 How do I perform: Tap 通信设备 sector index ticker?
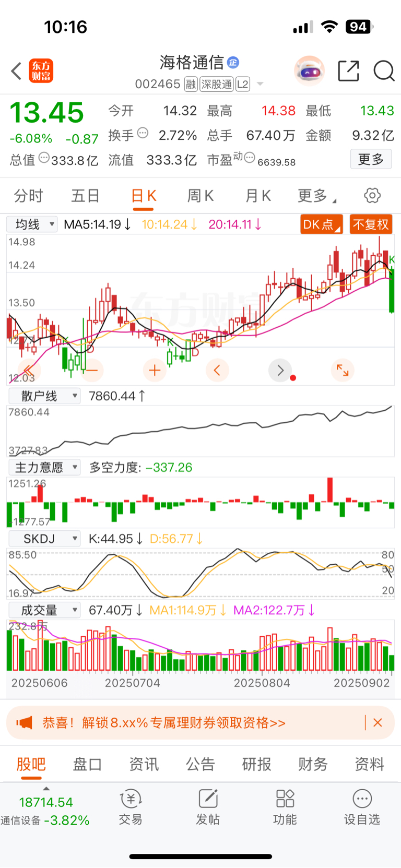(x=45, y=811)
